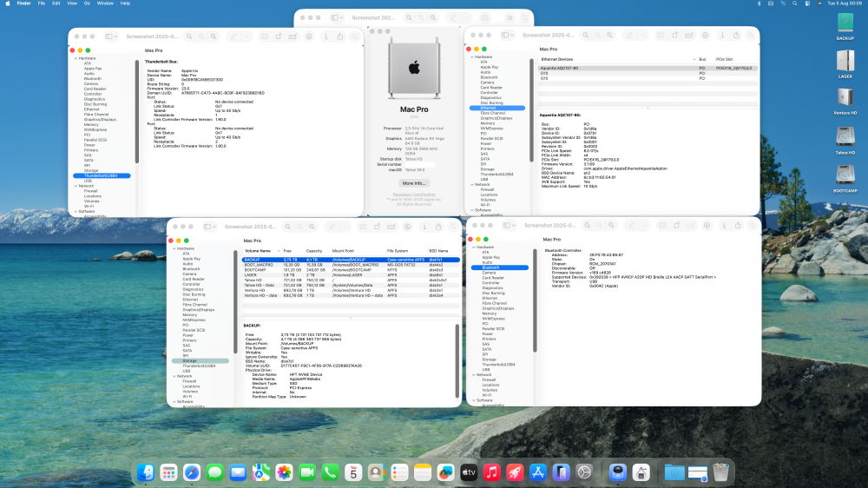868x488 pixels.
Task: Zoom out in the Thunderbolt screenshot window
Action: pyautogui.click(x=189, y=36)
